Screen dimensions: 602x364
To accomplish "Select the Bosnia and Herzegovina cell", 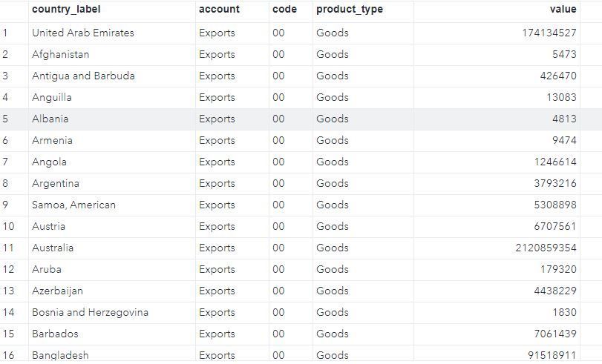I will [90, 312].
